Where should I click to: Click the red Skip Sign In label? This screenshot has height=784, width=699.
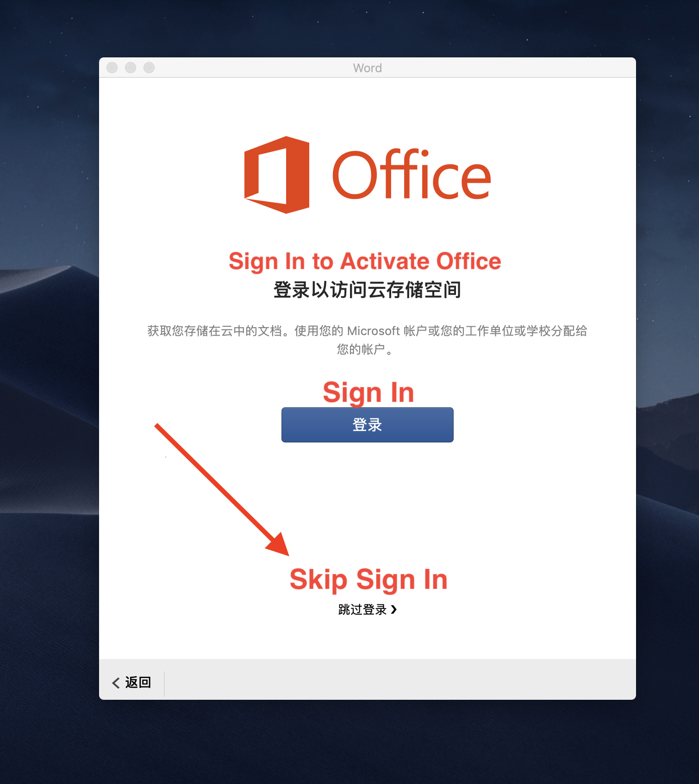[x=368, y=579]
